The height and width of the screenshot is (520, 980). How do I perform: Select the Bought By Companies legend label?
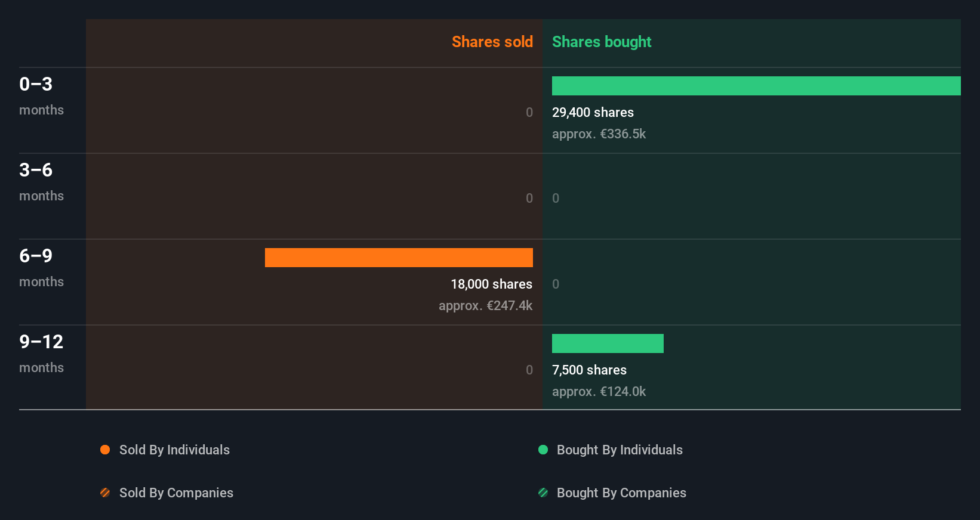tap(621, 493)
